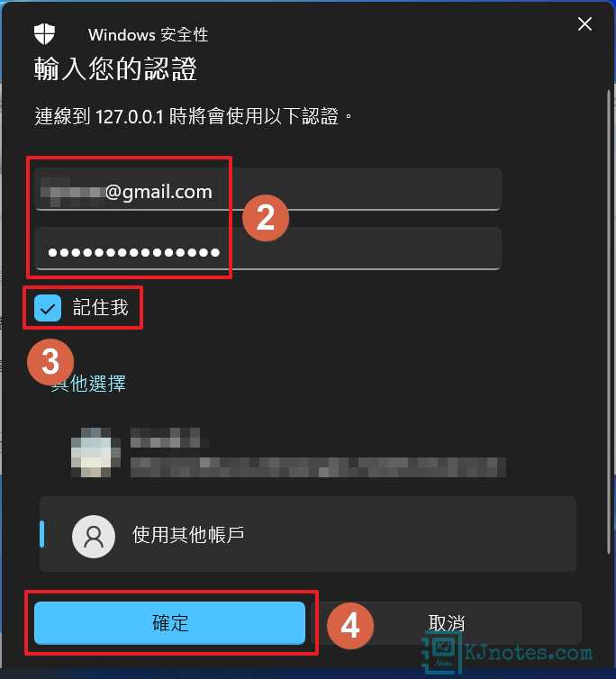Click the Windows Security shield icon
The image size is (616, 679).
pyautogui.click(x=44, y=34)
